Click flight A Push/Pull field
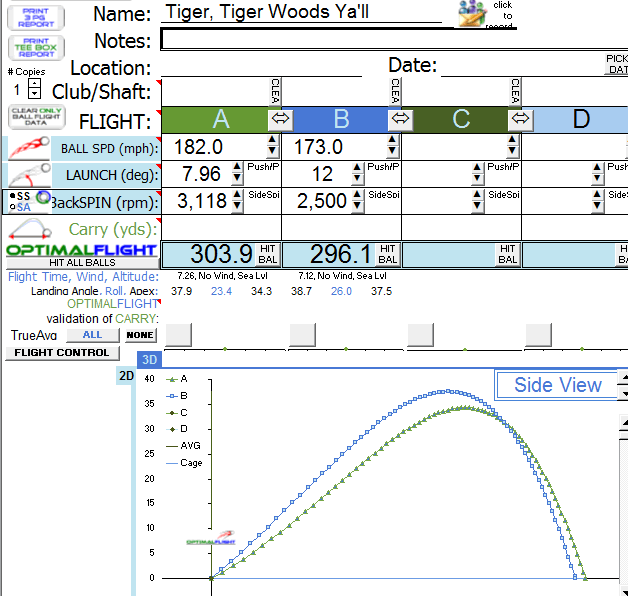 263,167
